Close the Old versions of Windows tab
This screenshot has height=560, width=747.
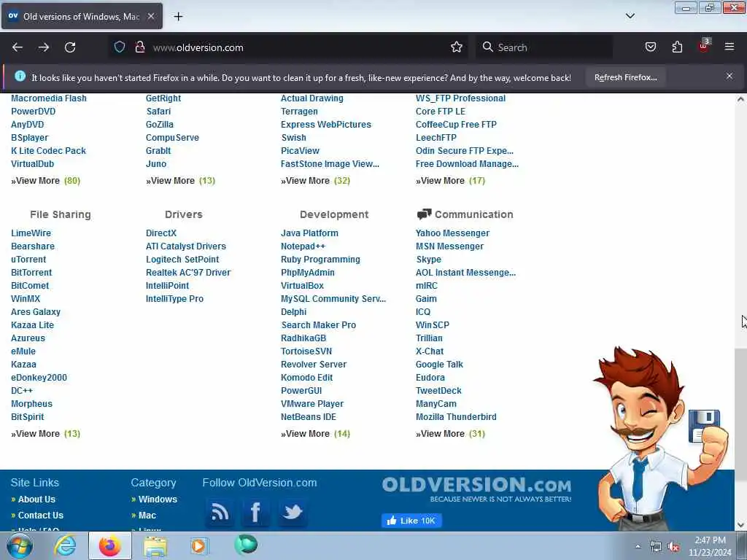[150, 16]
